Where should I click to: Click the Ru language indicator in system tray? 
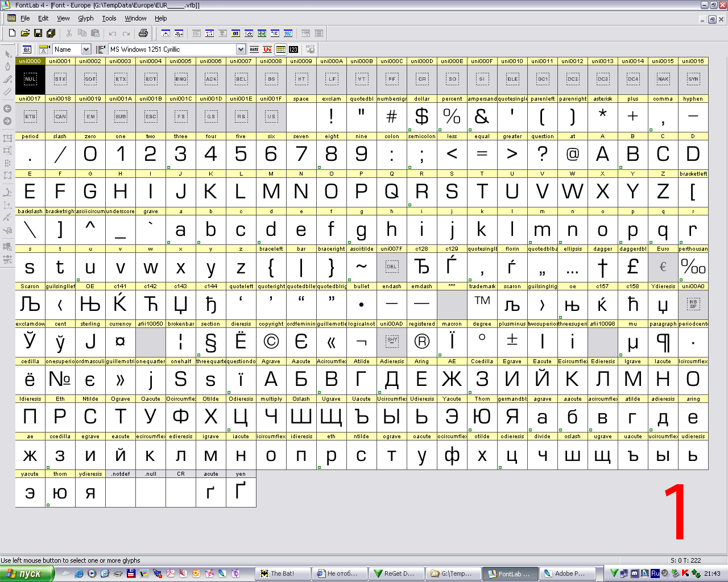point(655,573)
